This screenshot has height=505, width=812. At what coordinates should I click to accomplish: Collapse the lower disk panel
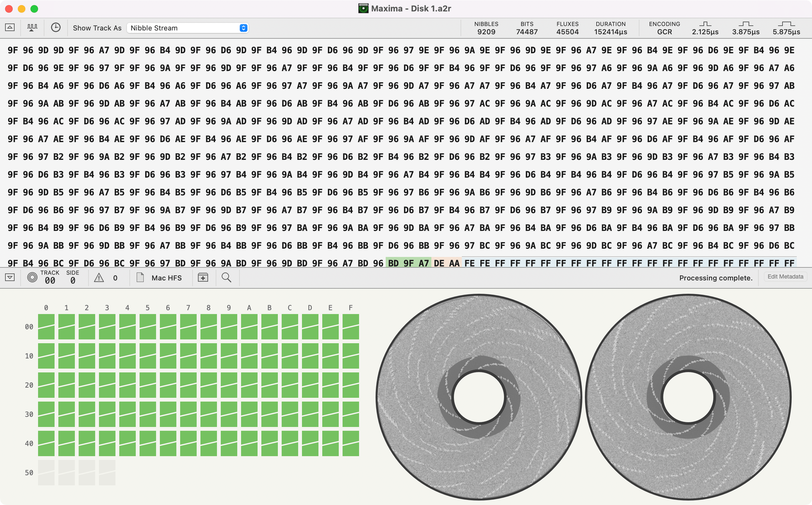click(10, 277)
